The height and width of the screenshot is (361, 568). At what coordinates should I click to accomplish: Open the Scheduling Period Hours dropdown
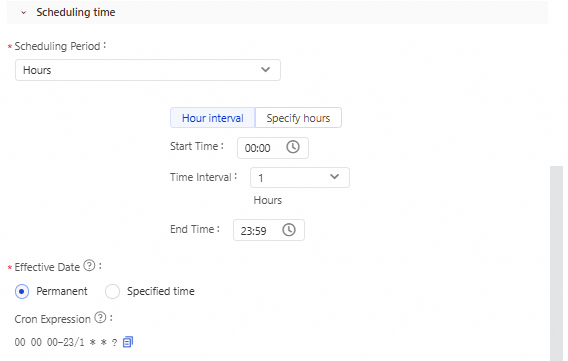click(148, 70)
